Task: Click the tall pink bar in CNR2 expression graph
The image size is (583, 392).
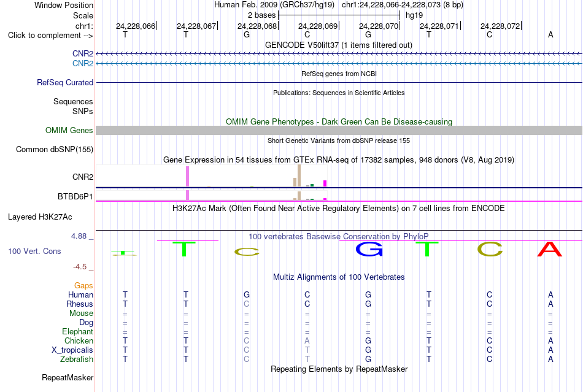Action: pyautogui.click(x=187, y=177)
